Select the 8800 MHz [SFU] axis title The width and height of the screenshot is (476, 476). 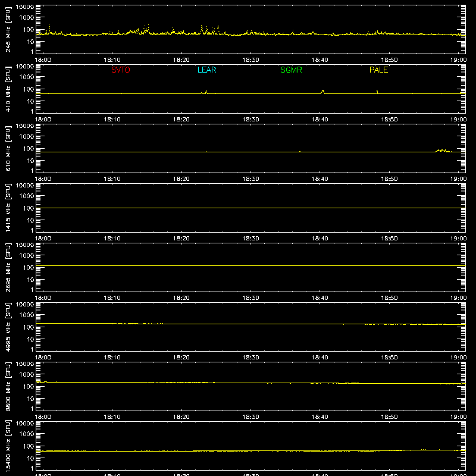8,386
